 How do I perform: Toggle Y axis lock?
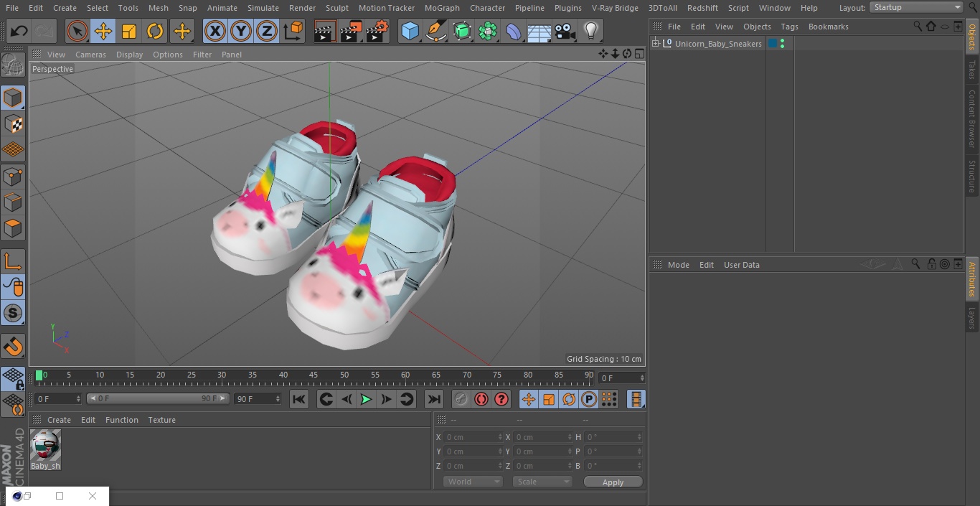pyautogui.click(x=241, y=32)
